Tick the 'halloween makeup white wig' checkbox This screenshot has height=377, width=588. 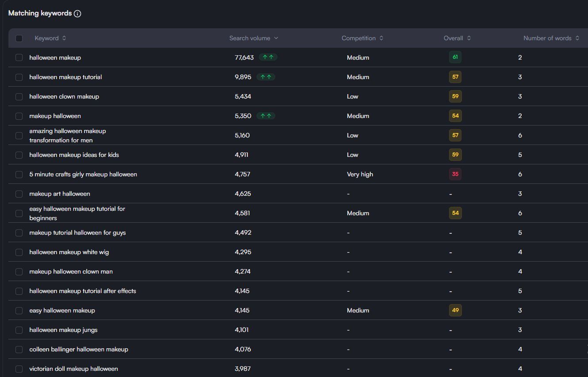[x=19, y=252]
